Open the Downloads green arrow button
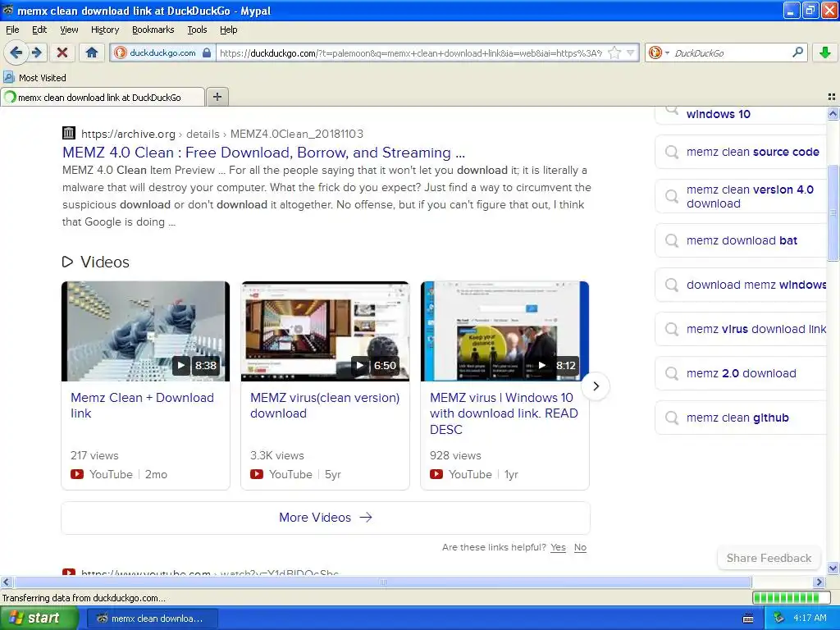The width and height of the screenshot is (840, 630). 825,52
